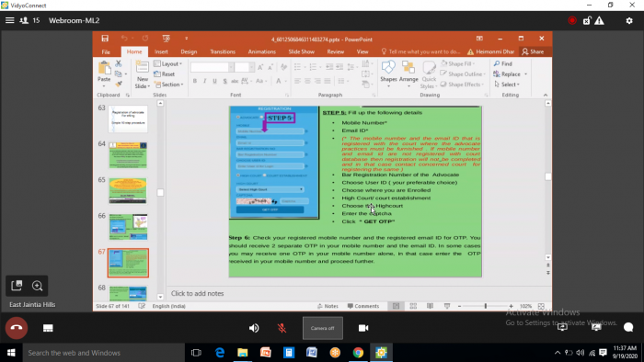Open the File tab

tap(106, 52)
